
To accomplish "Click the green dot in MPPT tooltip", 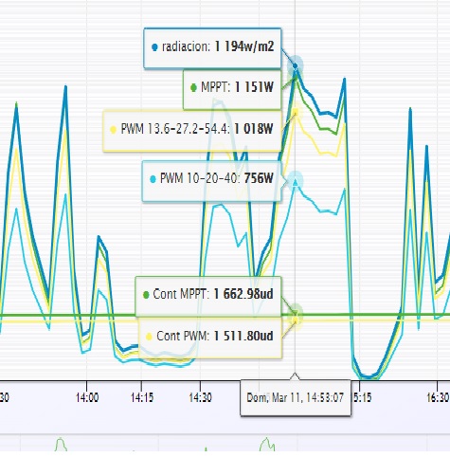I will [x=193, y=87].
